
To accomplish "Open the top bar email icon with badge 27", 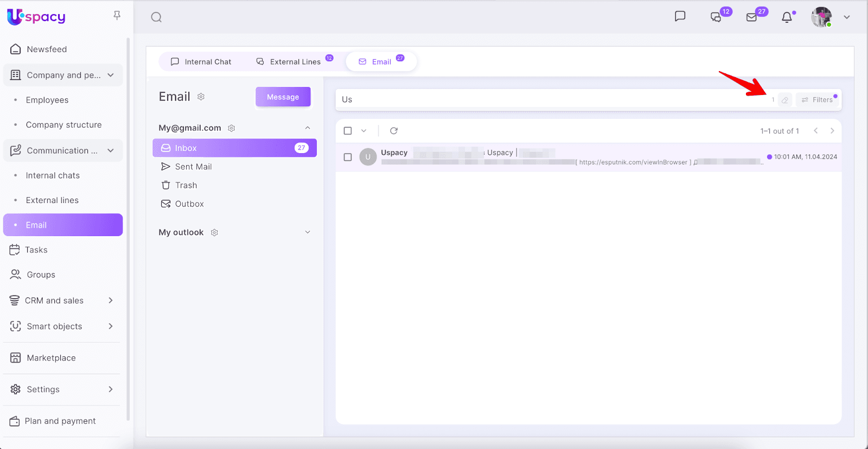I will (751, 17).
